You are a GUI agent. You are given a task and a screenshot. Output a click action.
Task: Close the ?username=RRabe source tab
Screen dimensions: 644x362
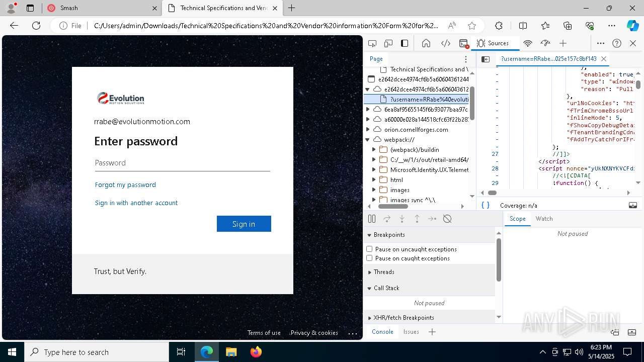pyautogui.click(x=604, y=59)
